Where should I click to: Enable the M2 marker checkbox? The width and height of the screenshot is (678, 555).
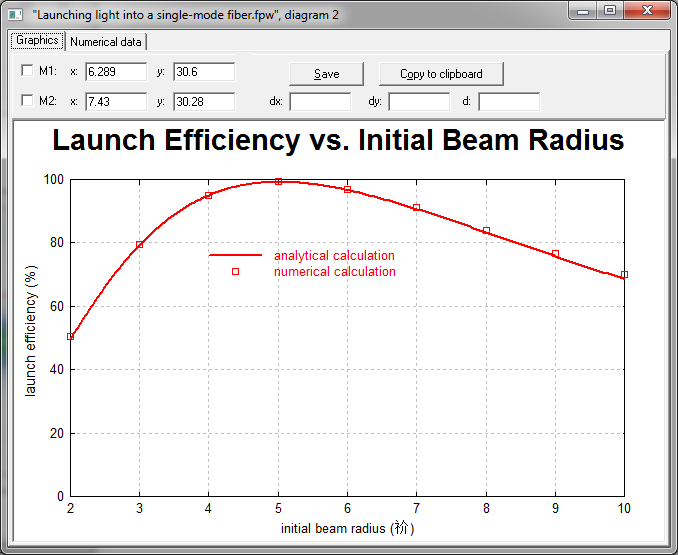point(27,101)
